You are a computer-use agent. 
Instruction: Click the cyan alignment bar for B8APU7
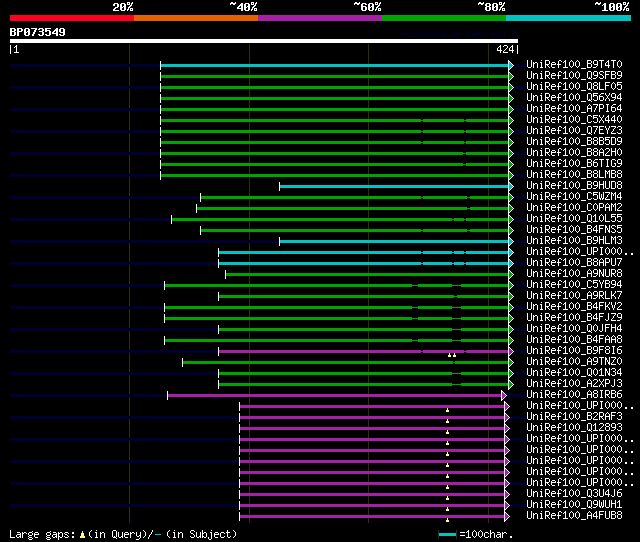pos(364,264)
